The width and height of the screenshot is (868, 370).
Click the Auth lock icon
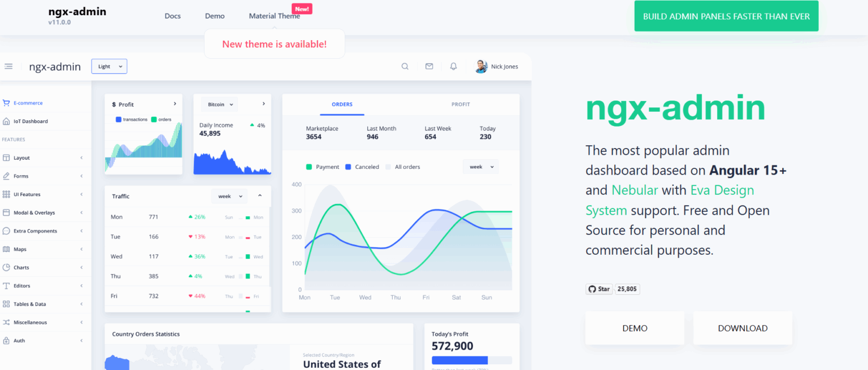pyautogui.click(x=7, y=340)
